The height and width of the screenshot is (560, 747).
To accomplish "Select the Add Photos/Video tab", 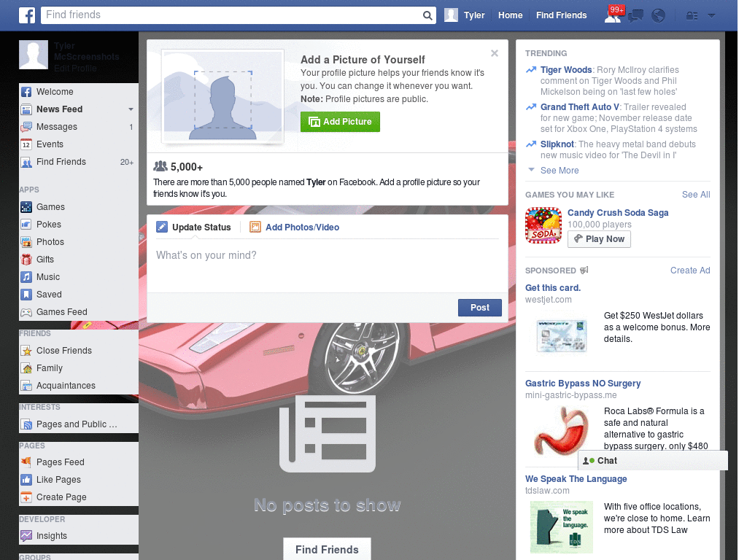I will 295,227.
